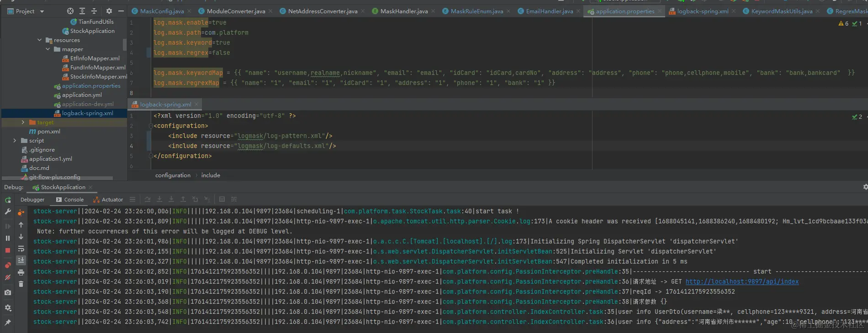Select the Debugger tab
Viewport: 868px width, 333px height.
pyautogui.click(x=32, y=200)
